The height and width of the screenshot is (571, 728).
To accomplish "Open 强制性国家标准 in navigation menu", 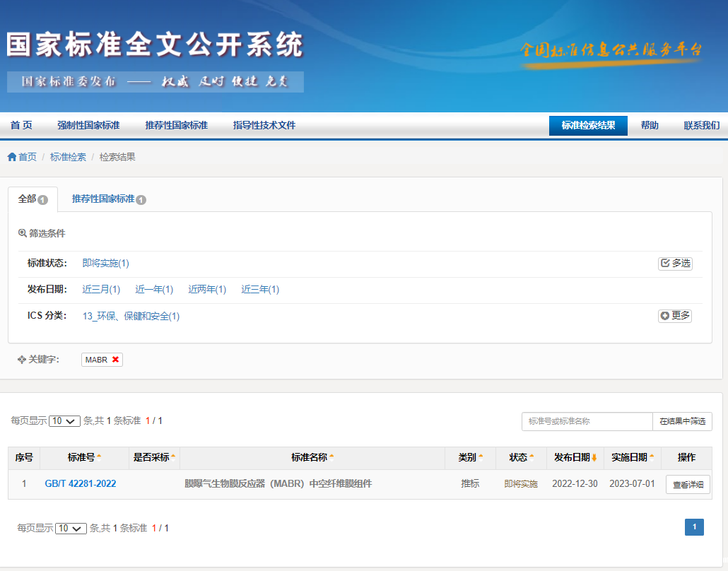I will coord(88,125).
